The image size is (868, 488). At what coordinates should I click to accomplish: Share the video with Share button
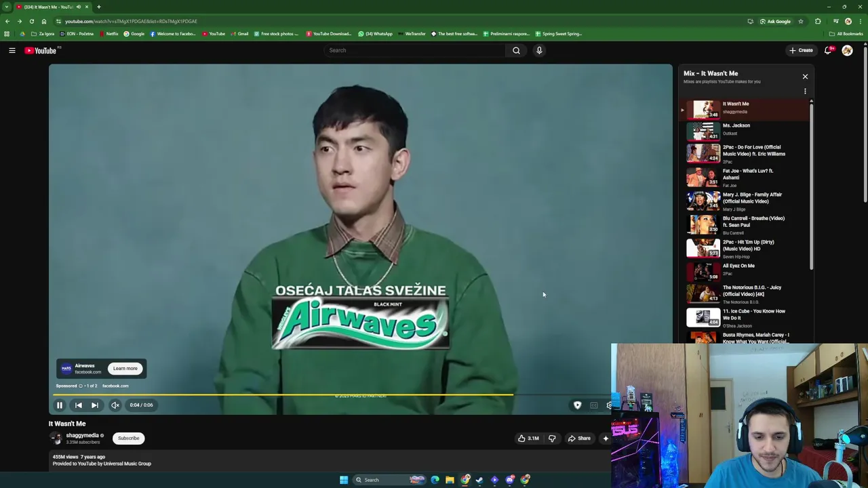pyautogui.click(x=579, y=439)
